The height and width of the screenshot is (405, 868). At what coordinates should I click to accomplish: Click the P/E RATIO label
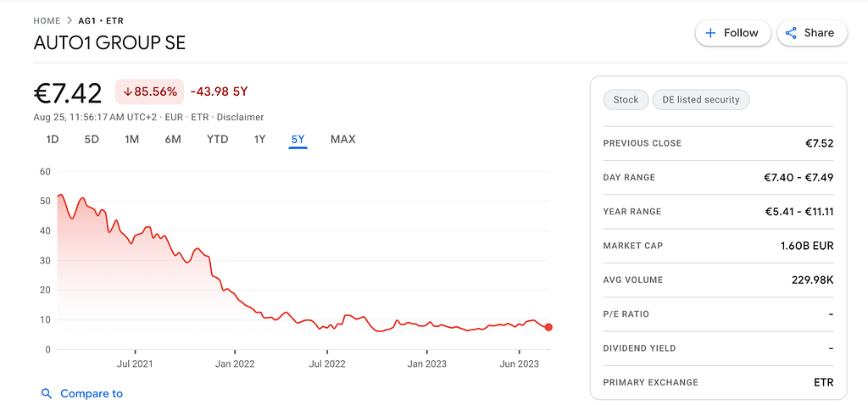[626, 314]
